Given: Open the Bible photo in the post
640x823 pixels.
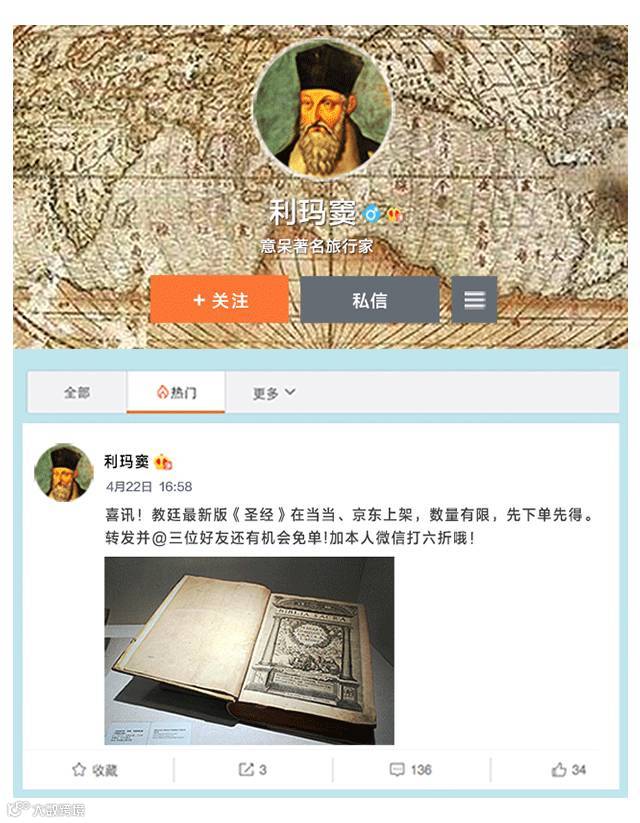Looking at the screenshot, I should (x=249, y=650).
